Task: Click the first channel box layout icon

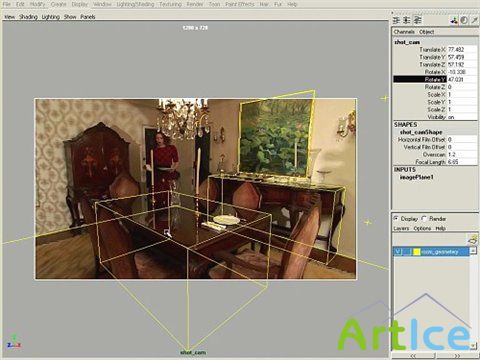Action: 396,20
